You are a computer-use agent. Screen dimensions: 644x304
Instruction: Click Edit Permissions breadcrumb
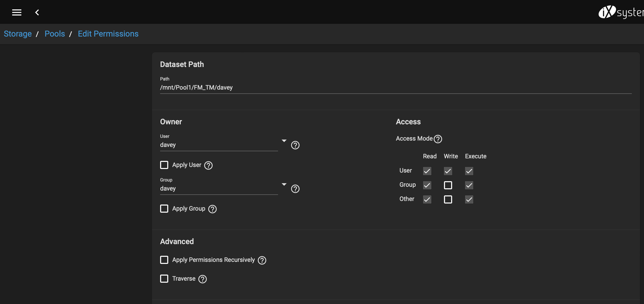coord(108,34)
